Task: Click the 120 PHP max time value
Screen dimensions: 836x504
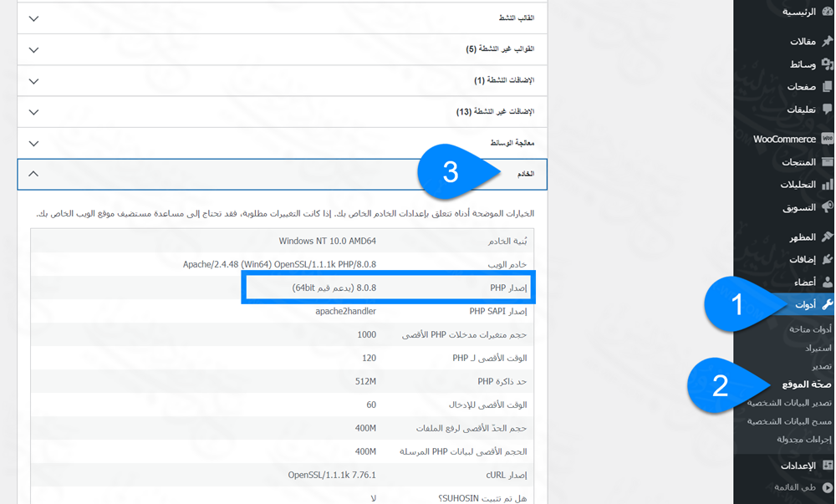Action: point(369,358)
